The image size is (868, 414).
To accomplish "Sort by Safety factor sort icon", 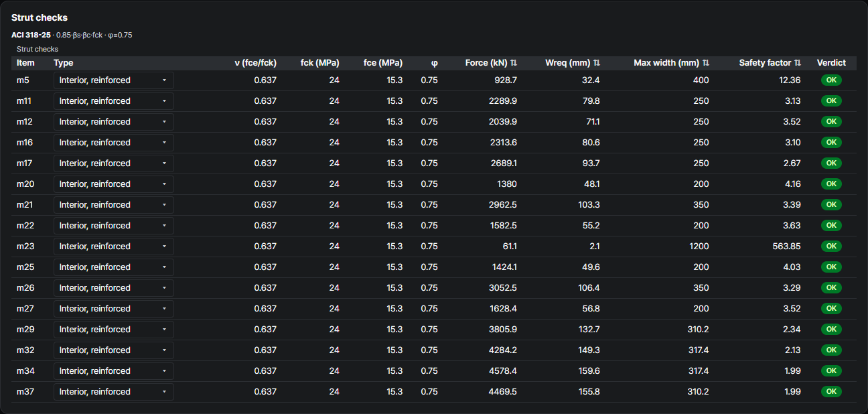I will coord(798,63).
